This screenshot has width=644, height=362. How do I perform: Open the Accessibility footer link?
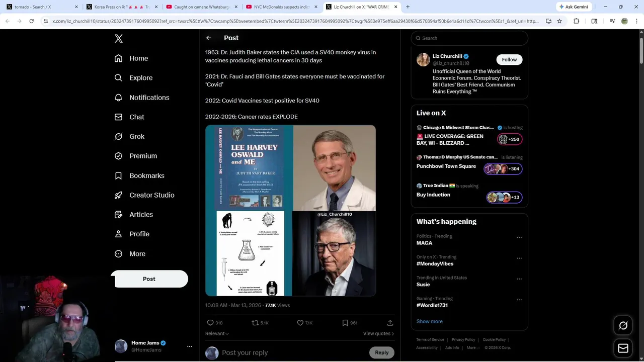tap(427, 347)
